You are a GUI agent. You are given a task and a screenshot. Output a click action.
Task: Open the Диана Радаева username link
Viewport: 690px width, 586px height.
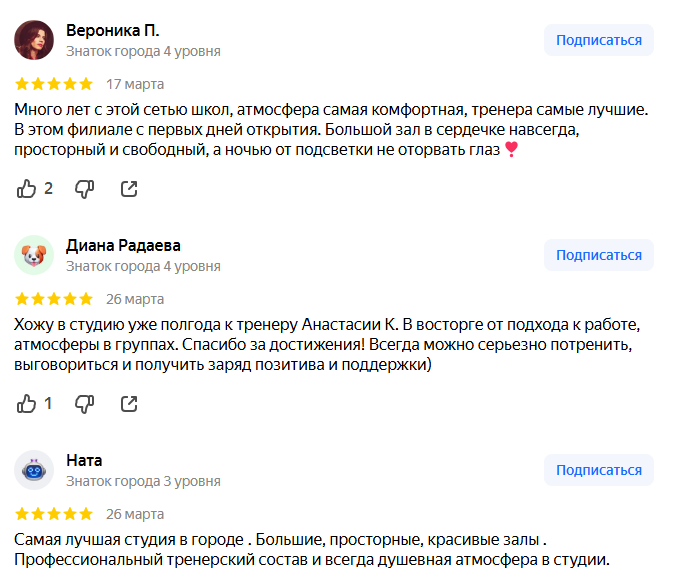click(123, 245)
